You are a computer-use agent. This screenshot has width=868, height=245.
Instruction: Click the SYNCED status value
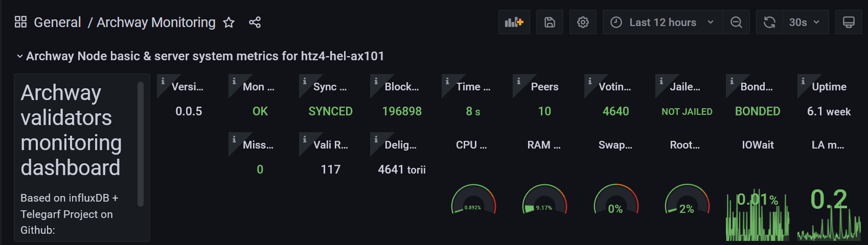pyautogui.click(x=330, y=111)
